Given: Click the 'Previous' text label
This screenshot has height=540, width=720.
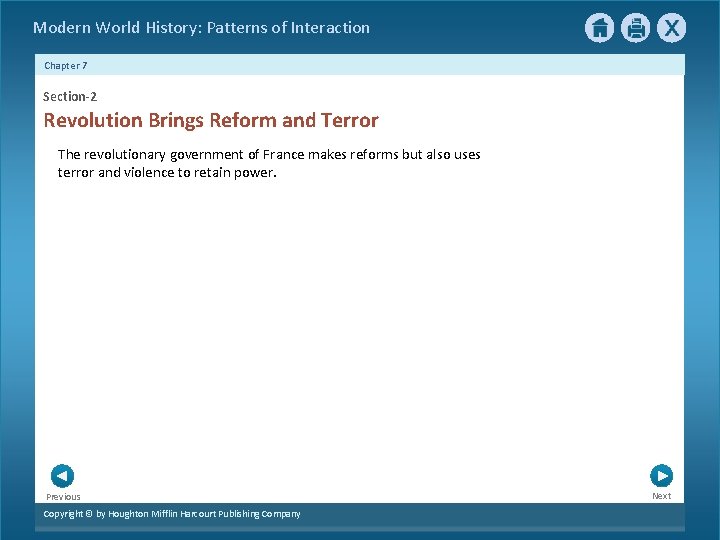Looking at the screenshot, I should pyautogui.click(x=63, y=497).
